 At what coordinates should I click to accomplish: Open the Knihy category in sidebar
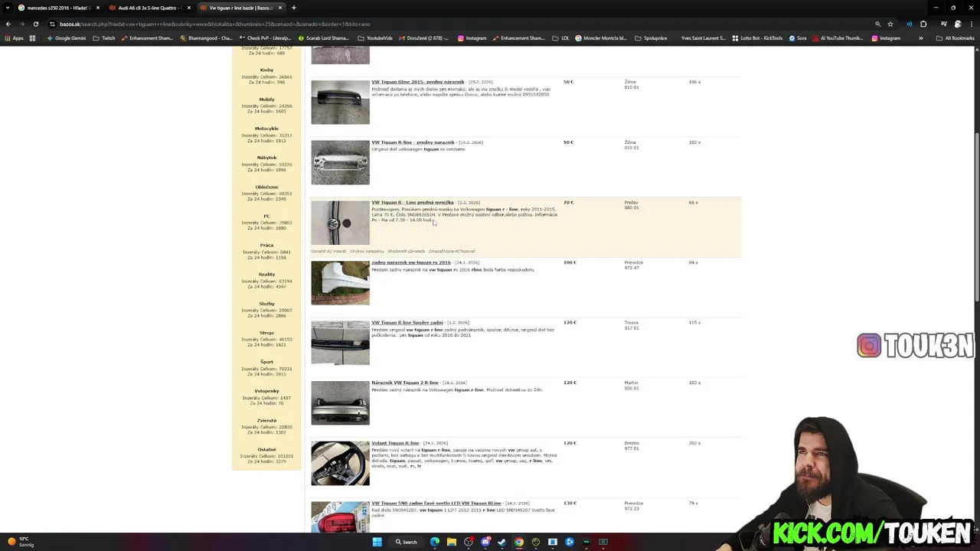(x=266, y=70)
